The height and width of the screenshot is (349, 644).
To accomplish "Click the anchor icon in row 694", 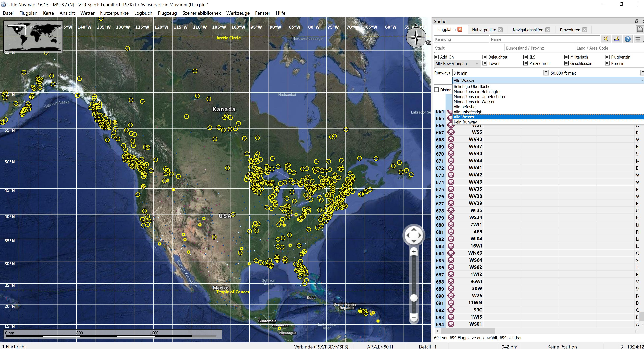I will pyautogui.click(x=451, y=324).
